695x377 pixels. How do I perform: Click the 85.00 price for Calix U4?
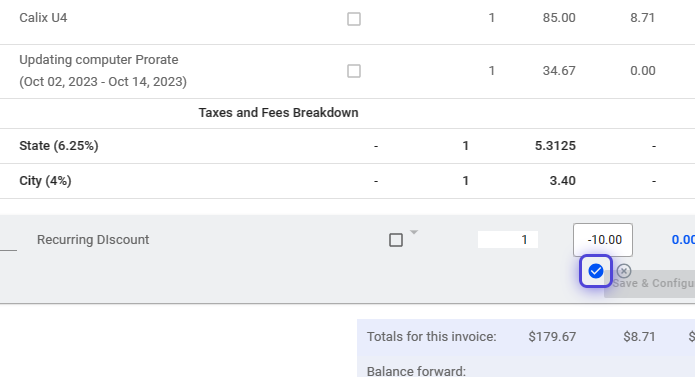tap(559, 18)
